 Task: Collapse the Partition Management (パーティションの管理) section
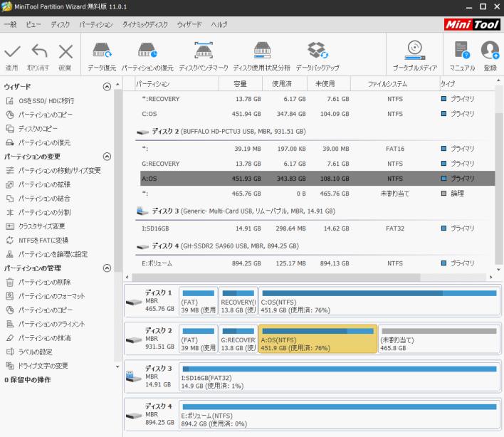pyautogui.click(x=107, y=268)
